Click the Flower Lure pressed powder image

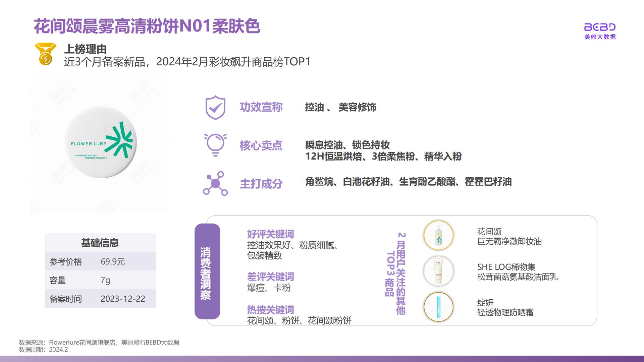[101, 142]
